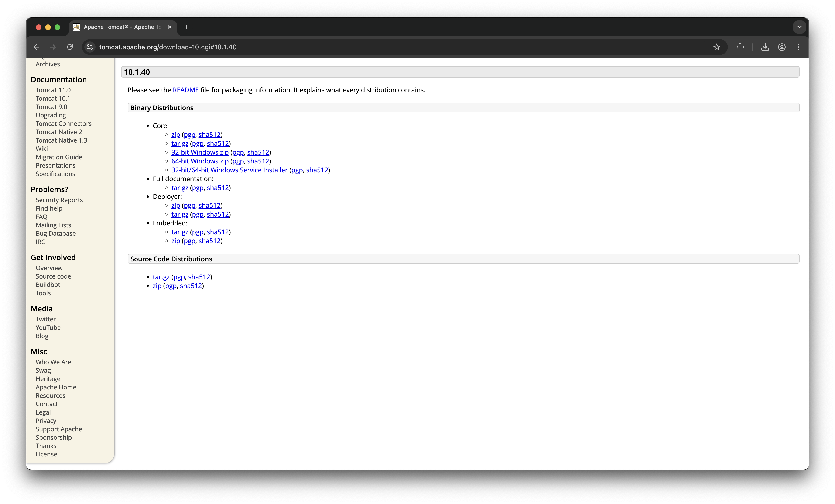Download Full documentation tar.gz
Image resolution: width=835 pixels, height=504 pixels.
pyautogui.click(x=180, y=188)
